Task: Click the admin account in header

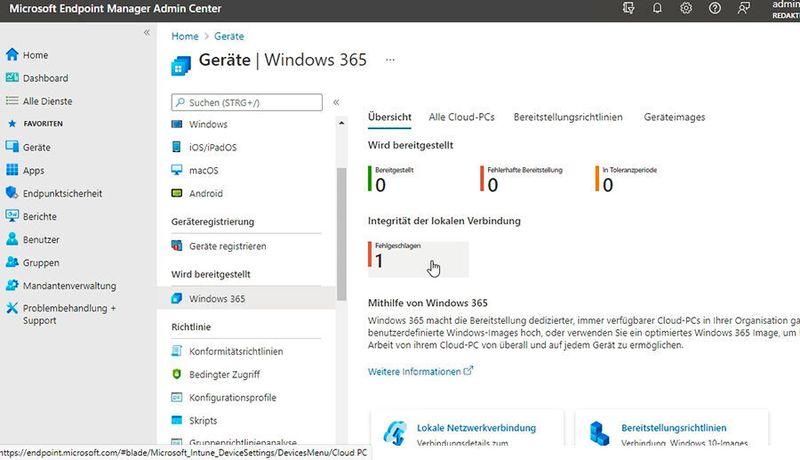Action: (785, 9)
